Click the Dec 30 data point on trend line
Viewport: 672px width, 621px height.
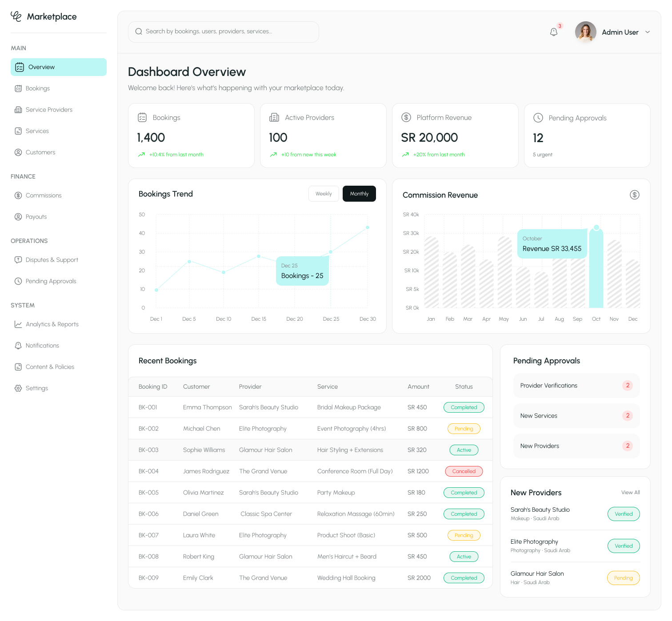pos(368,227)
